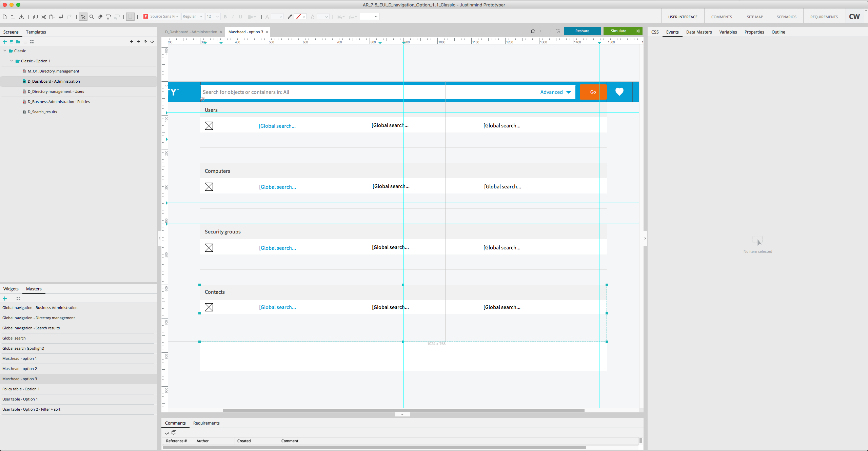The height and width of the screenshot is (451, 868).
Task: Open the empty zoom level combo box
Action: tap(369, 16)
